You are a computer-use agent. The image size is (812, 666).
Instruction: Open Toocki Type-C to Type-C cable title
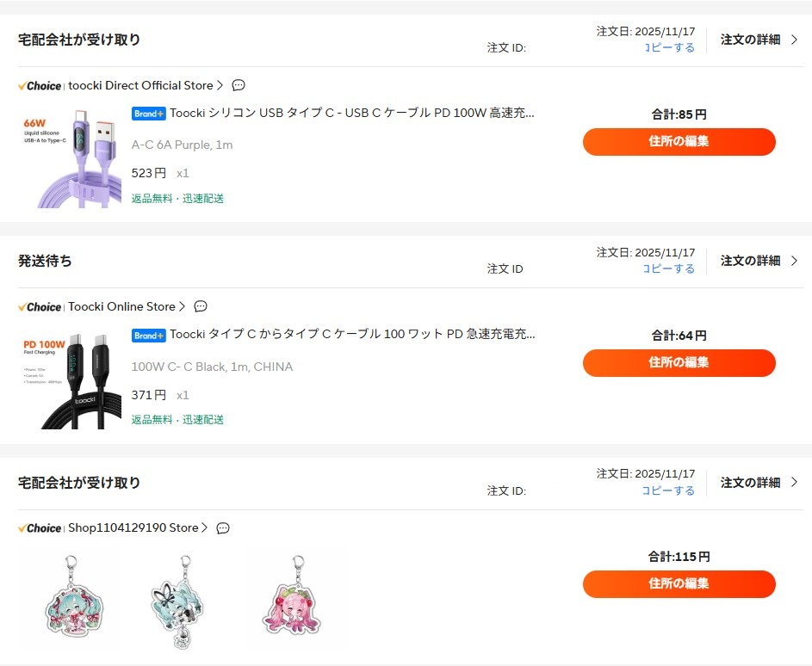pos(352,335)
